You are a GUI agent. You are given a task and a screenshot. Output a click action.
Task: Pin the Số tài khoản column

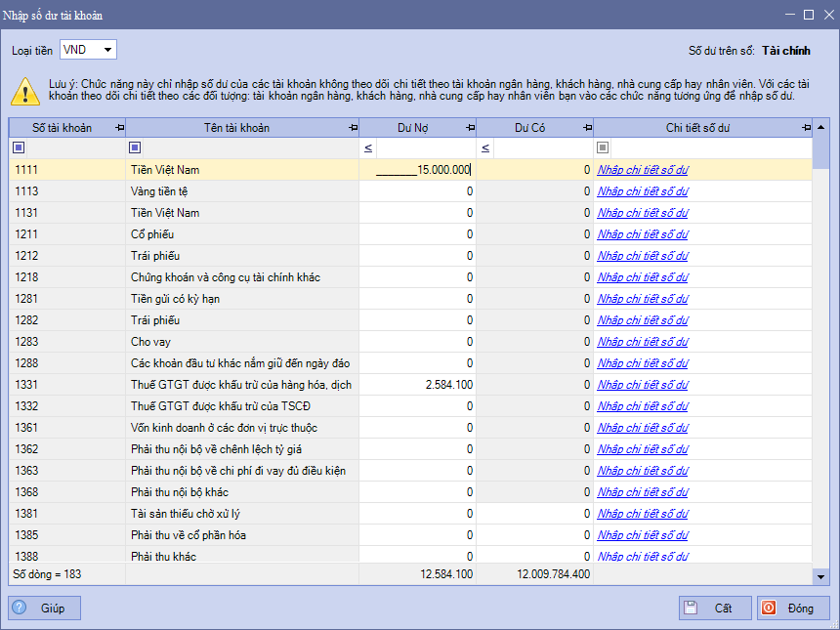[119, 128]
